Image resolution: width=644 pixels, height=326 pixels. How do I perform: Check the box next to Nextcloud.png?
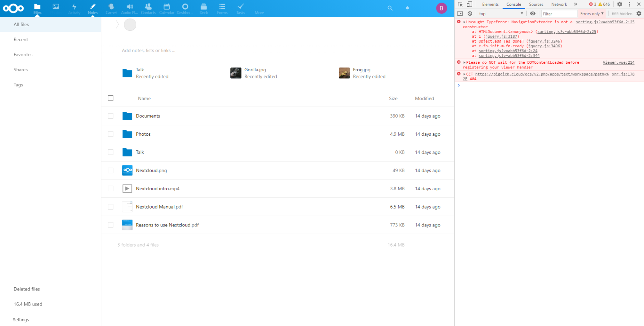pyautogui.click(x=111, y=171)
